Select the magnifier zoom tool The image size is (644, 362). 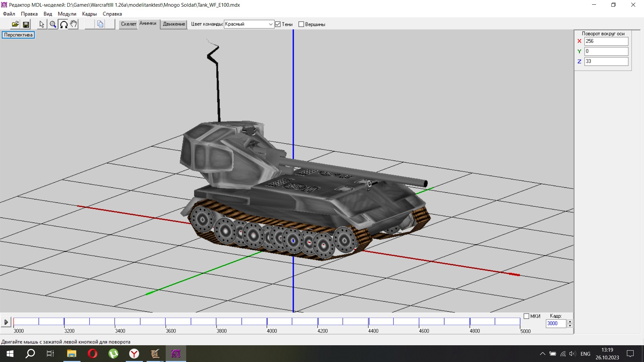[x=53, y=24]
